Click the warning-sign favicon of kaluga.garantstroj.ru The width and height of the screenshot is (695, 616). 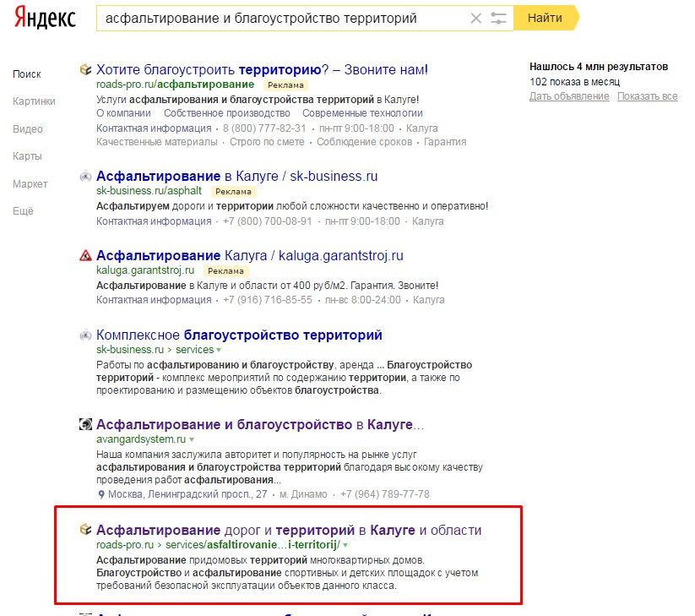coord(85,255)
